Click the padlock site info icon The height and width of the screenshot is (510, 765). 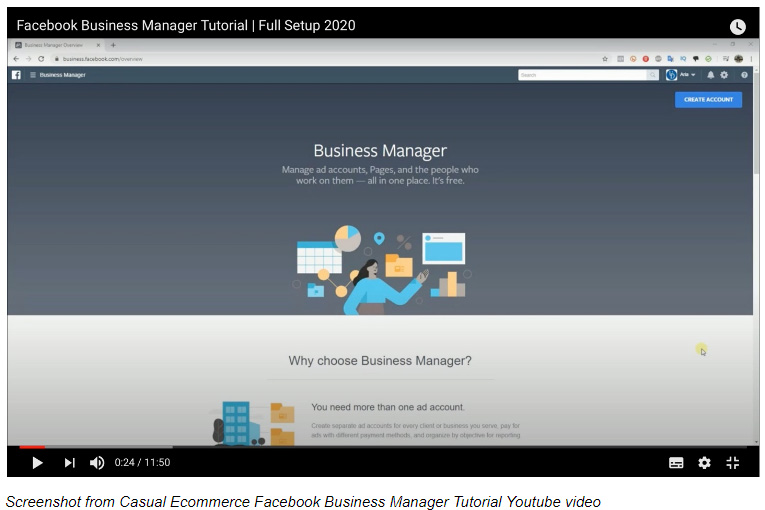tap(57, 59)
